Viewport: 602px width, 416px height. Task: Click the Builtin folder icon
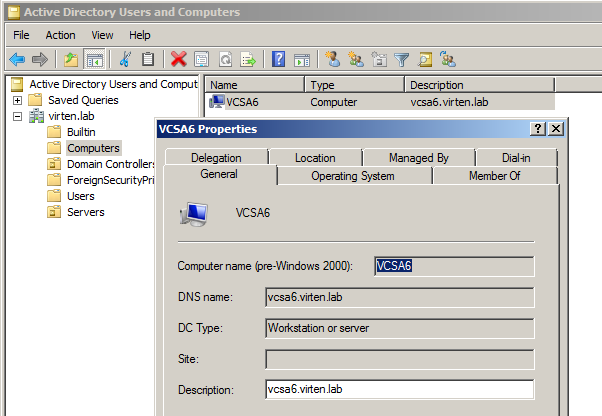(54, 132)
